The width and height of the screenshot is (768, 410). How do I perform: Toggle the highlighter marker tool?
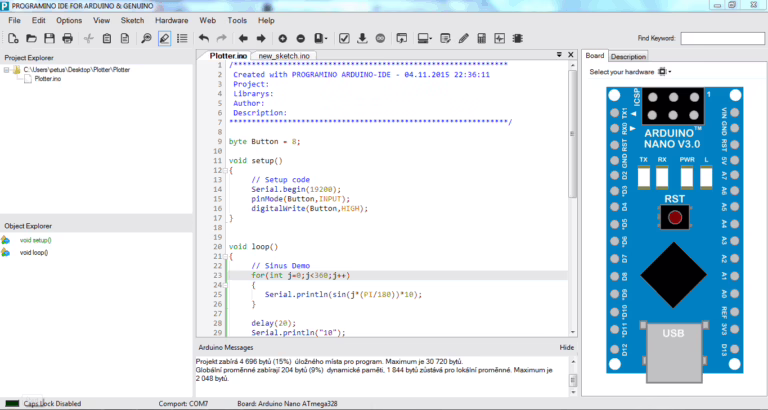[x=165, y=38]
